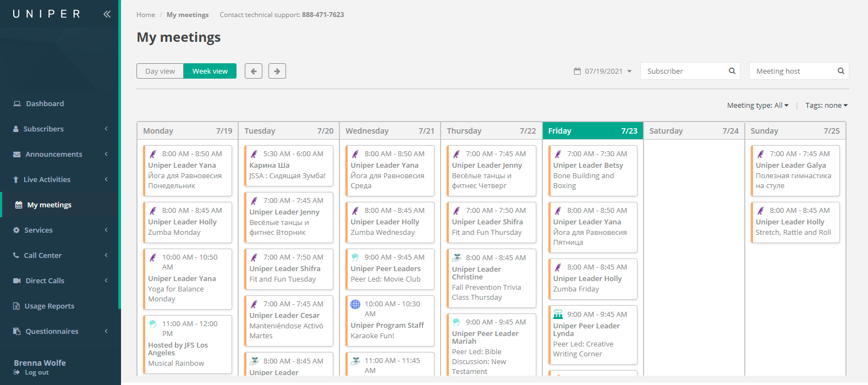The height and width of the screenshot is (385, 868).
Task: Open Dashboard from the sidebar
Action: [x=45, y=103]
